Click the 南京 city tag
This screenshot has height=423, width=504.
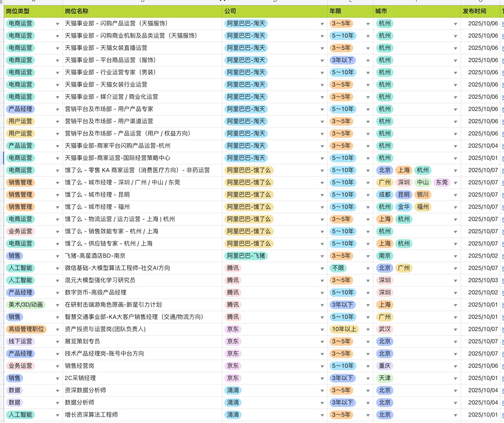385,256
